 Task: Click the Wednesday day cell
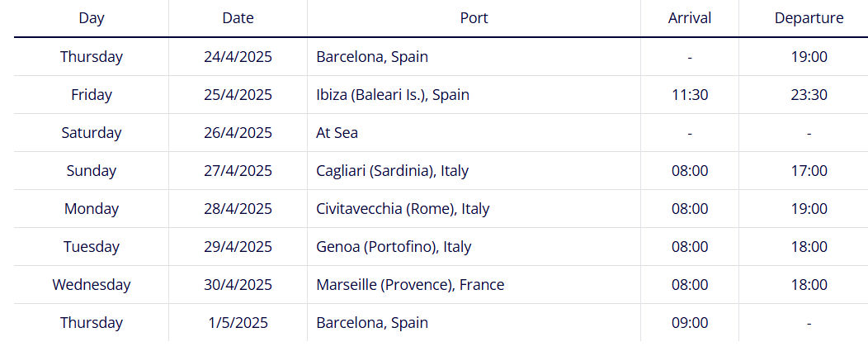pos(92,285)
